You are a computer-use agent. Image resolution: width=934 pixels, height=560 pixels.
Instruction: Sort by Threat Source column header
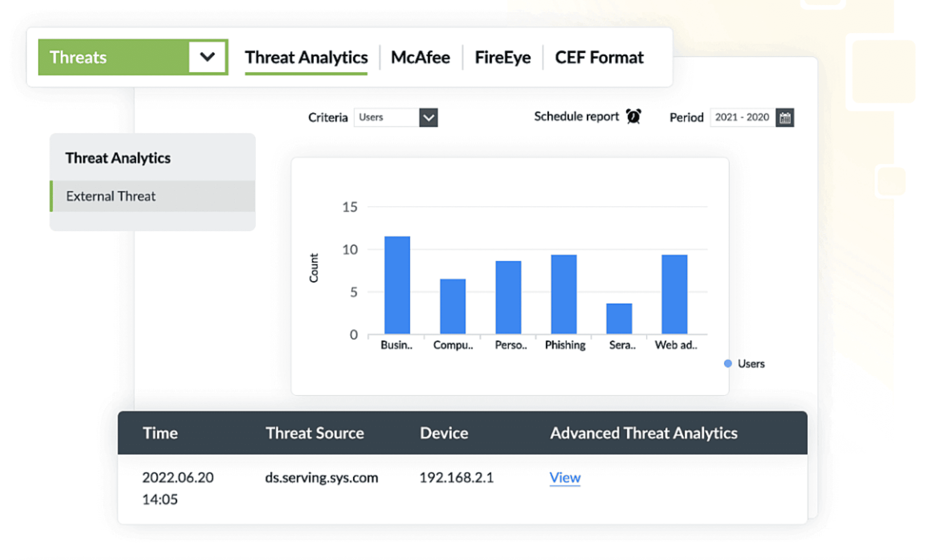(x=314, y=433)
